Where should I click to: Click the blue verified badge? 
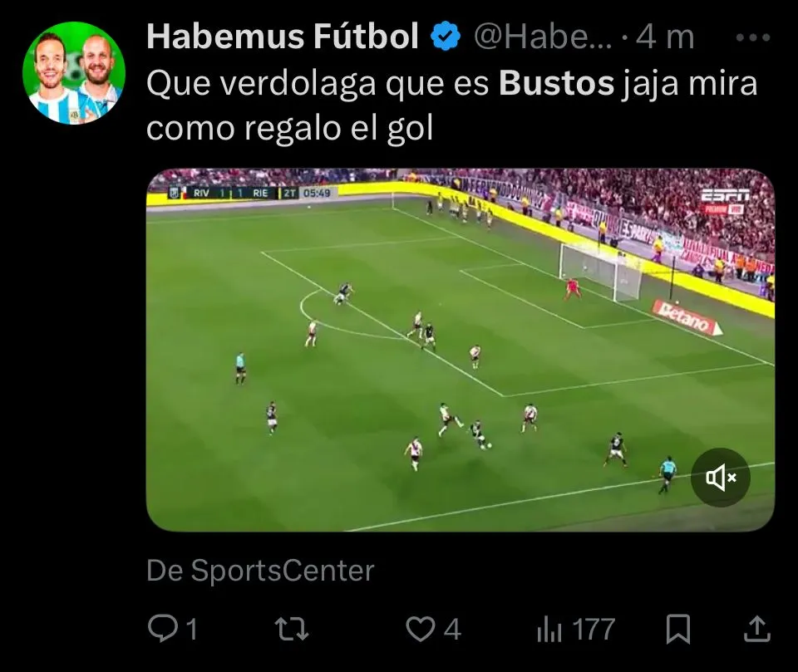[x=446, y=36]
